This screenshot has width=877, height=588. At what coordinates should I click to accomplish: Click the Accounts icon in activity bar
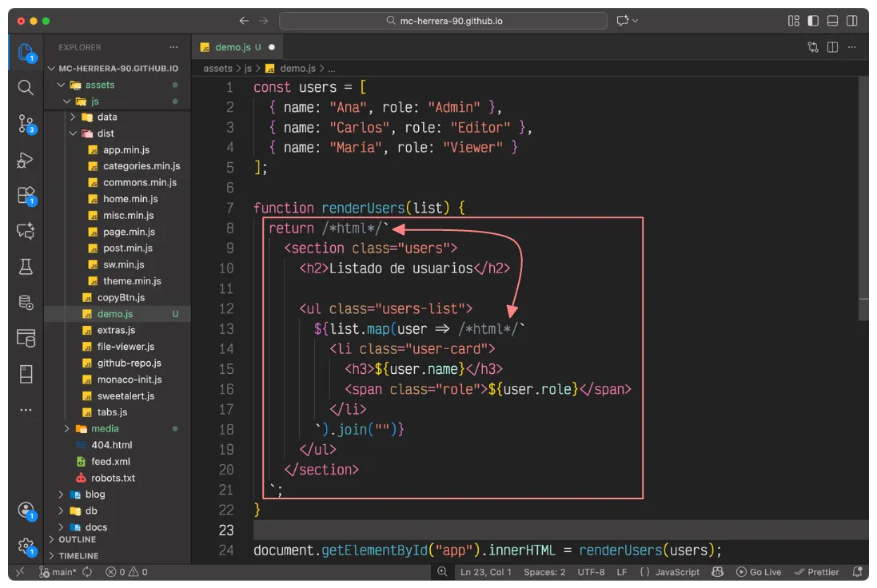tap(26, 511)
